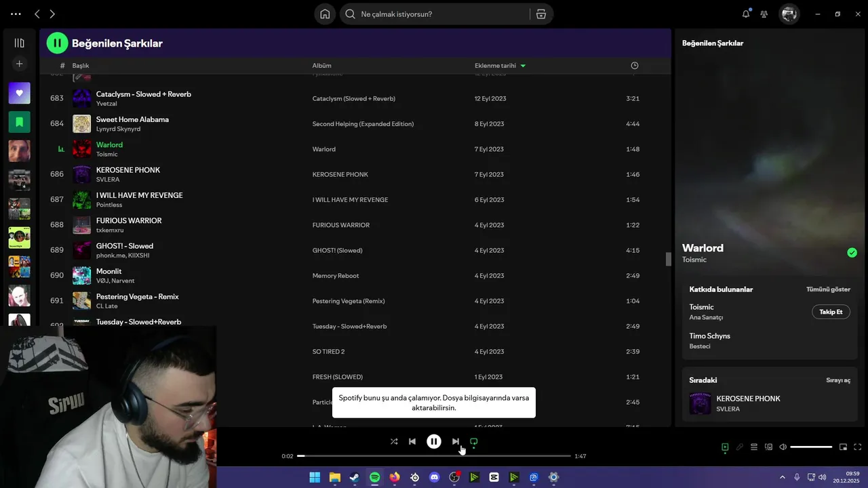This screenshot has width=868, height=488.
Task: Pause playback in the player bar
Action: coord(434,441)
